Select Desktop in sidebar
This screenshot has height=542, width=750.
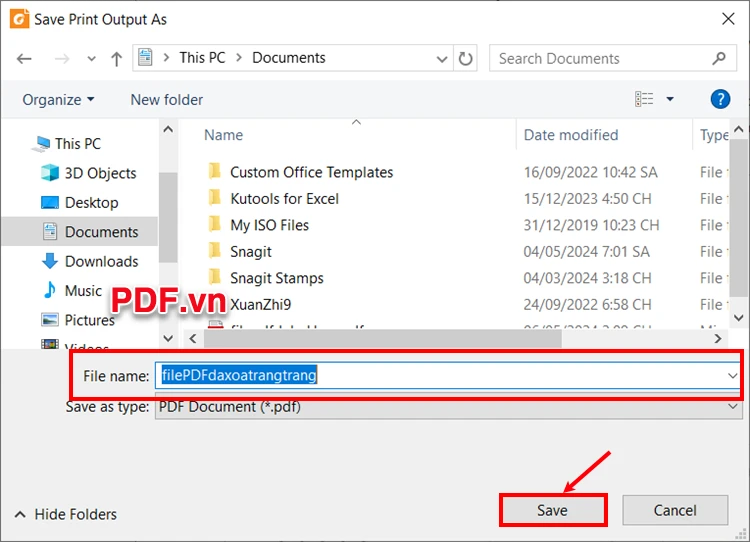[x=91, y=202]
